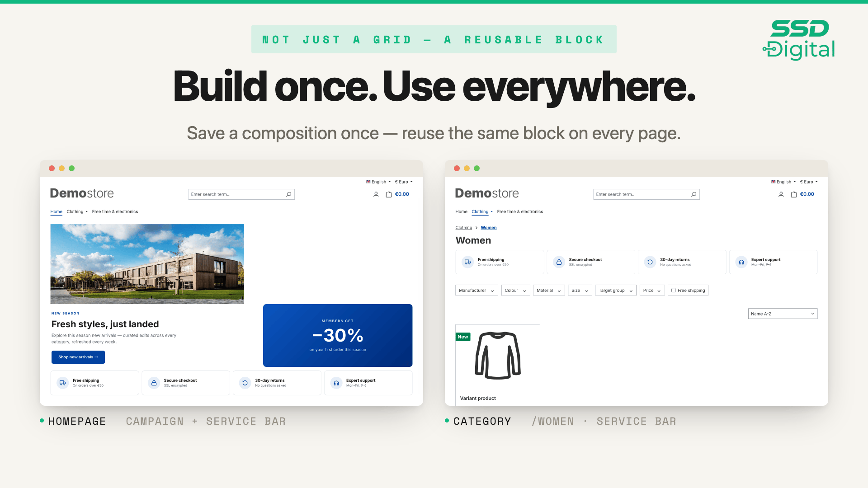Viewport: 868px width, 488px height.
Task: Click the 30-day returns icon on Women page
Action: coord(650,262)
